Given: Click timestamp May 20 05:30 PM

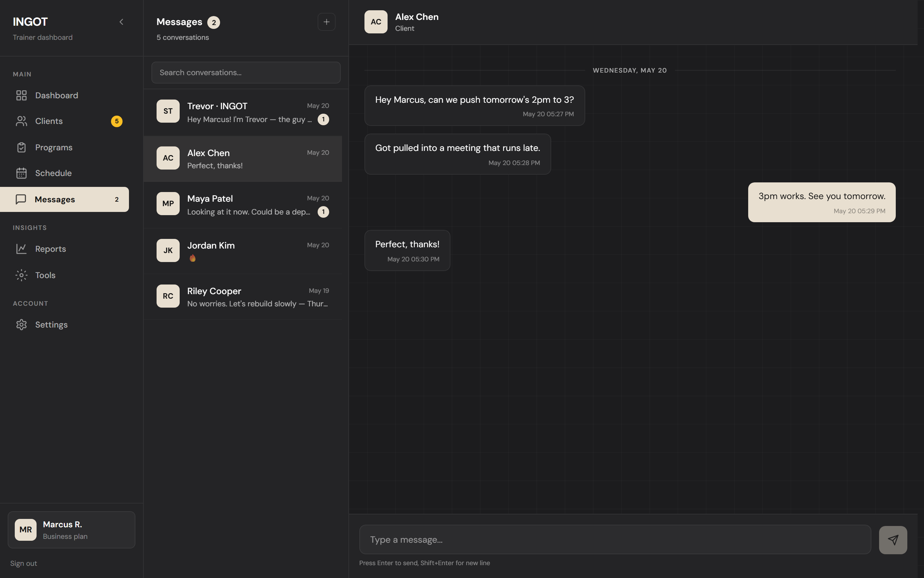Looking at the screenshot, I should (413, 259).
